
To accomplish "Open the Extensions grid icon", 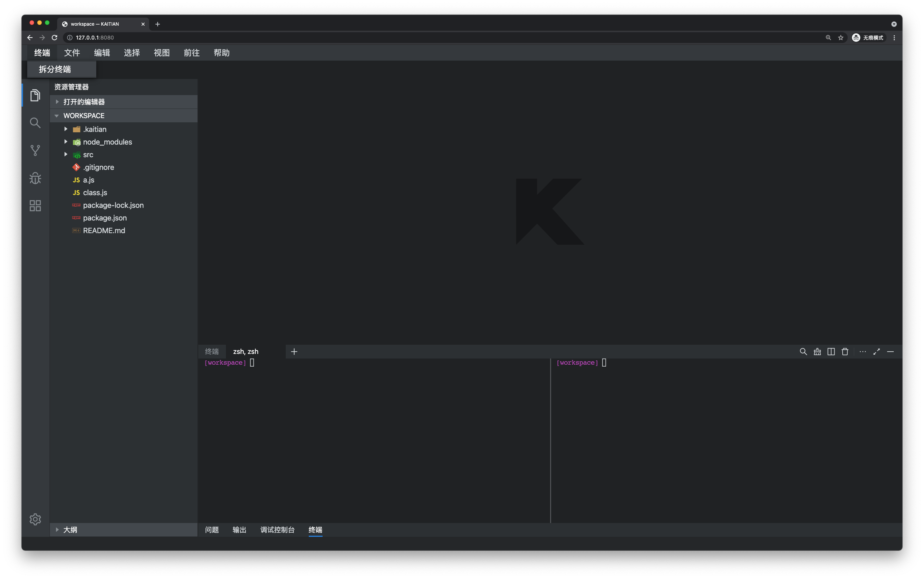I will 35,206.
